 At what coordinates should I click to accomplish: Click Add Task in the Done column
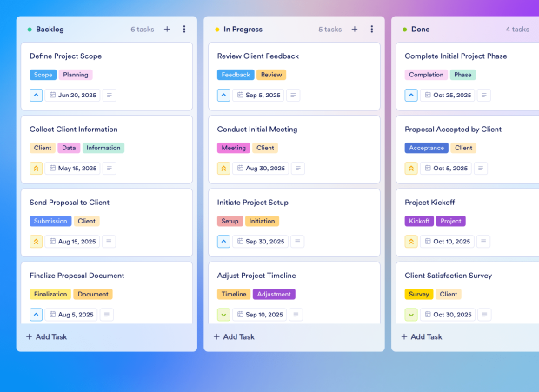pos(422,336)
